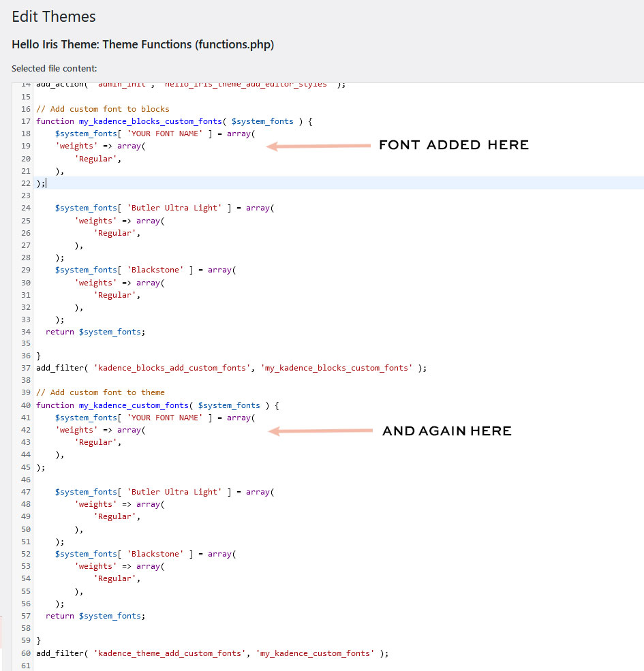
Task: Click the 'Selected file content:' label
Action: pos(55,69)
